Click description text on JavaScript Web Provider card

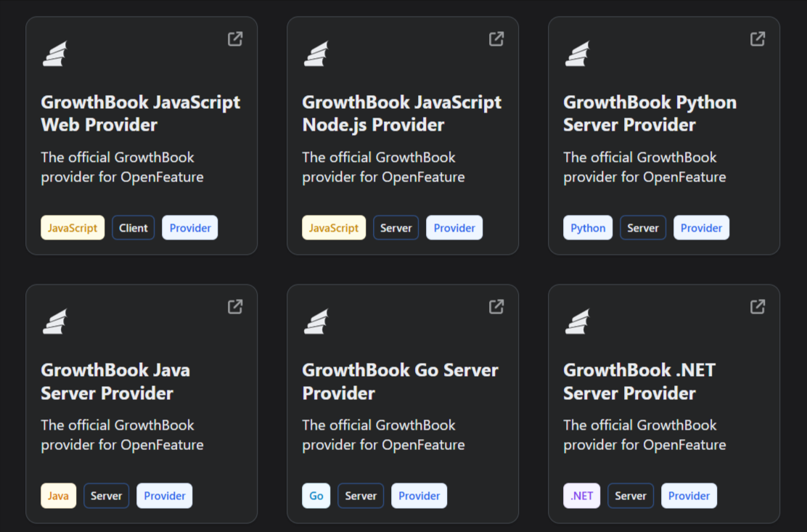pyautogui.click(x=123, y=167)
